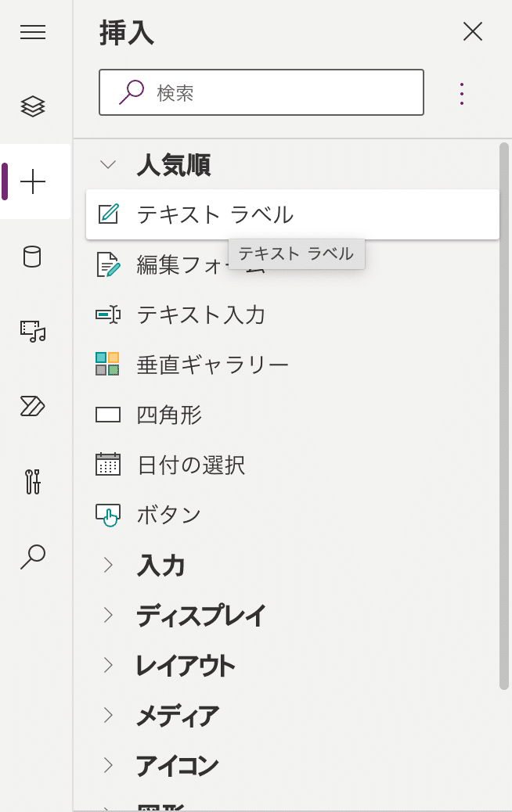Insert a ボタン control
Image resolution: width=512 pixels, height=812 pixels.
[x=169, y=514]
